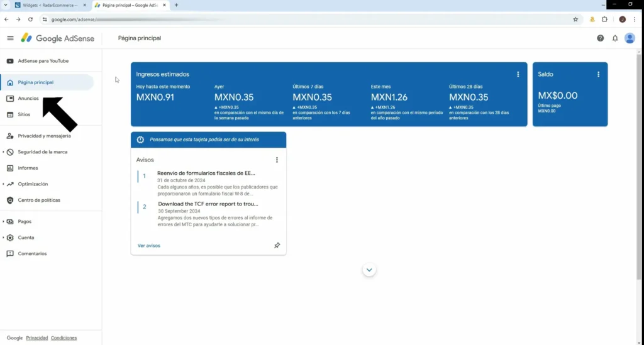The width and height of the screenshot is (644, 345).
Task: Bookmark this page with the star icon
Action: [x=575, y=19]
